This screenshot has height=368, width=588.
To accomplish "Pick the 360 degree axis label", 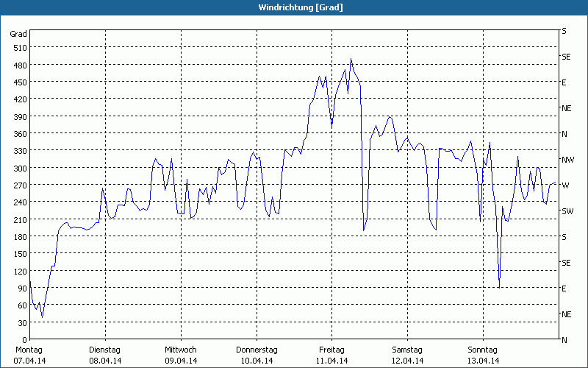I will (21, 134).
